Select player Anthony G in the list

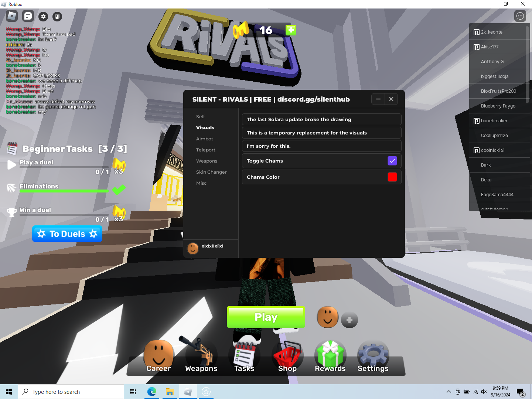(x=499, y=62)
